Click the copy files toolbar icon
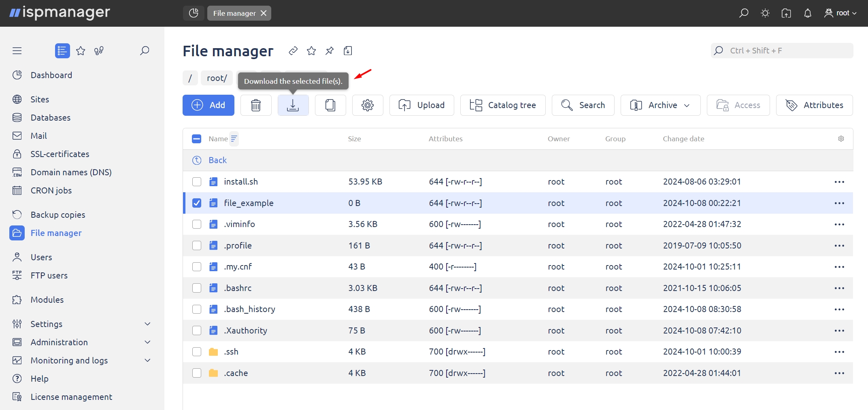 pos(330,105)
